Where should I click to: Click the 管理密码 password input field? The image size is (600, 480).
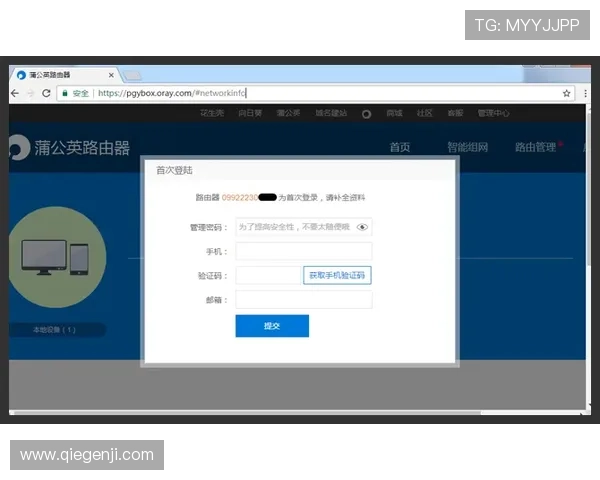click(304, 227)
